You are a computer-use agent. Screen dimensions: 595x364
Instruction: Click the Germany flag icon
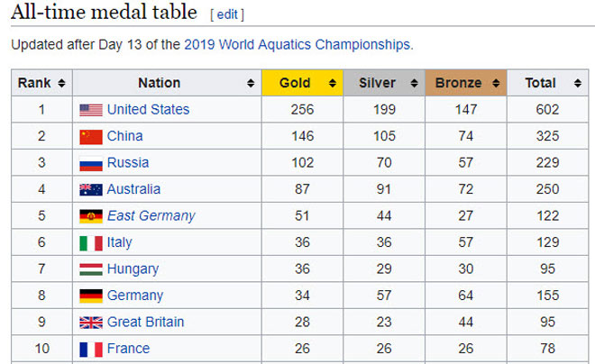pos(91,296)
